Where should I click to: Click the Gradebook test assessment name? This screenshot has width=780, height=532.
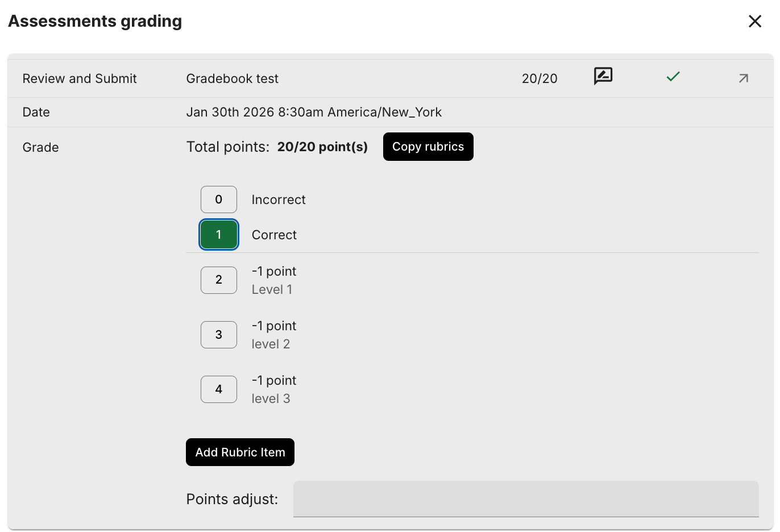pyautogui.click(x=232, y=79)
